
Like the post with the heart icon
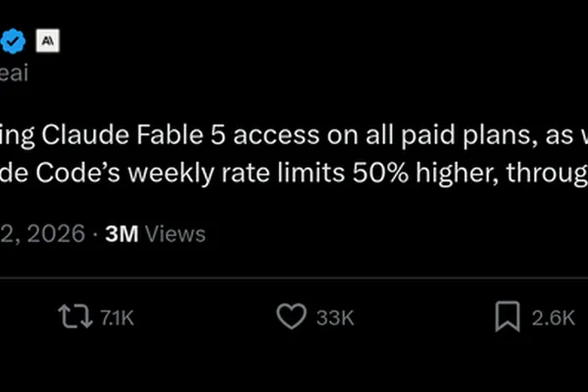click(291, 317)
